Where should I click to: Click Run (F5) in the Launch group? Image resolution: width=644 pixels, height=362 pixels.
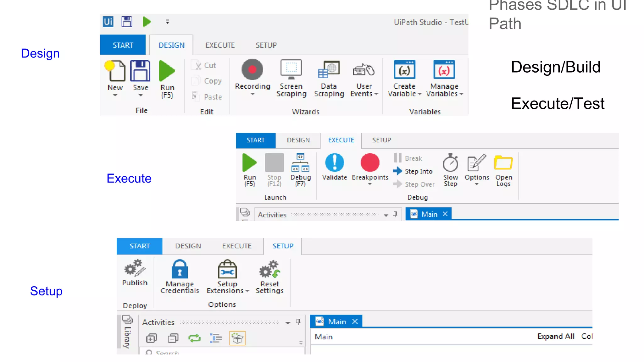pyautogui.click(x=250, y=170)
